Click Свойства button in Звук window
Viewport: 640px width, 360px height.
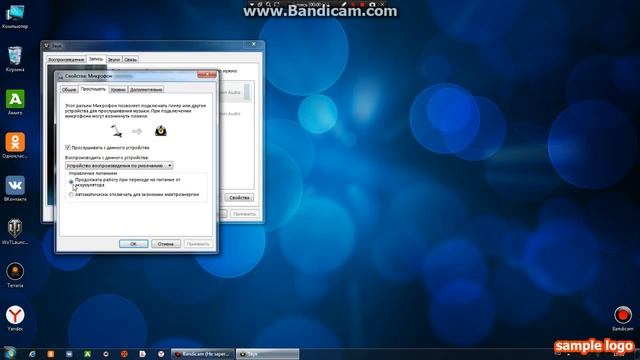(x=239, y=198)
